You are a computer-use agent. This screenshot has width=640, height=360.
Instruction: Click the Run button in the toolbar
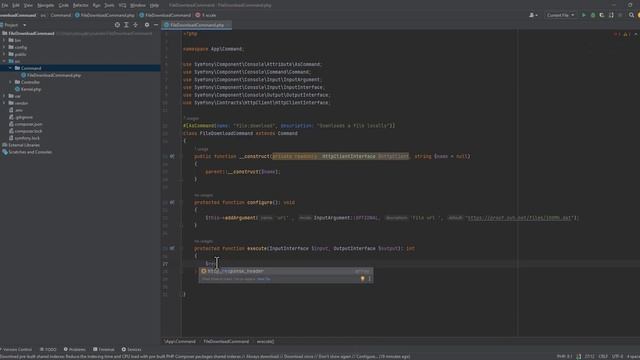point(584,15)
